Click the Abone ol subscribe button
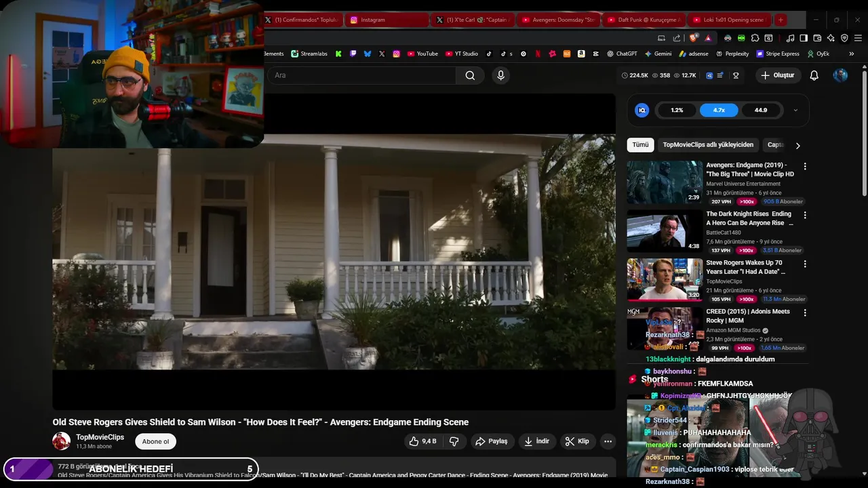Image resolution: width=868 pixels, height=488 pixels. pyautogui.click(x=155, y=441)
